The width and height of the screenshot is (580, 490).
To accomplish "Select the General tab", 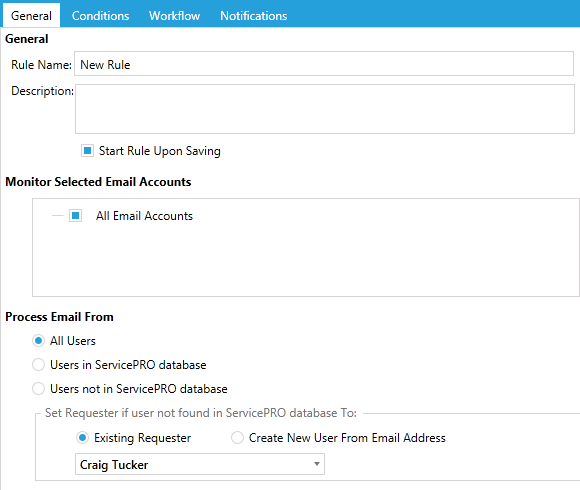I will tap(31, 16).
